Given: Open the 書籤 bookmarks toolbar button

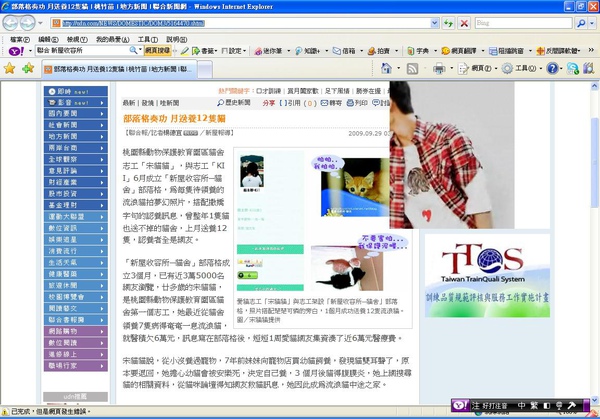Looking at the screenshot, I should point(205,51).
